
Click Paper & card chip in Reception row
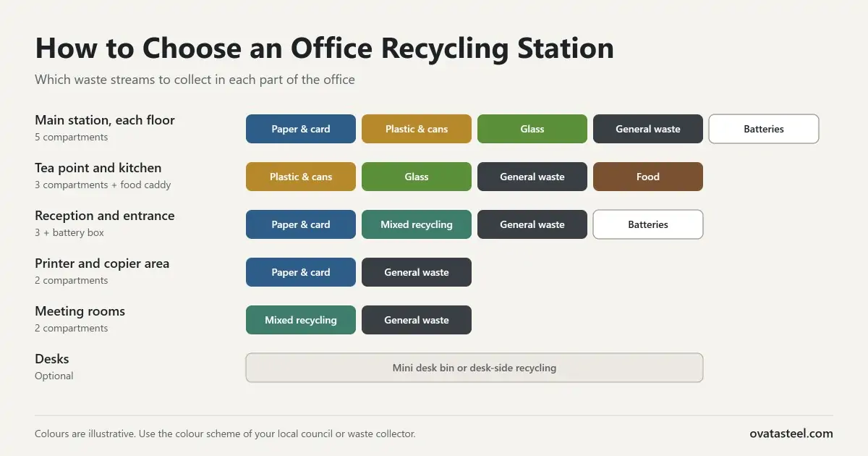point(301,224)
